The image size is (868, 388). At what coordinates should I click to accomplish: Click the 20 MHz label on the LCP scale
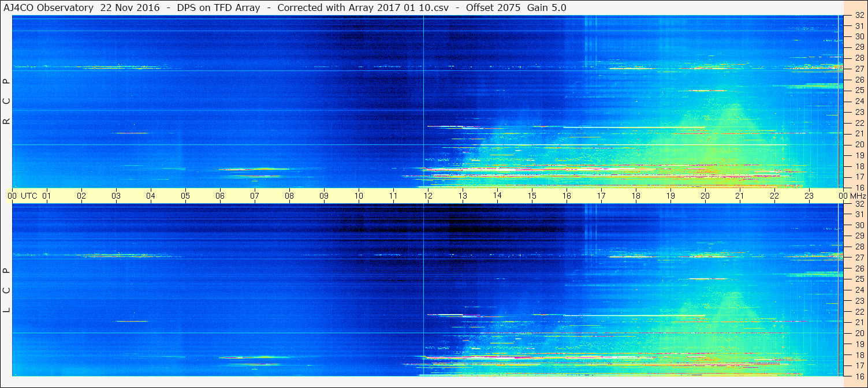coord(859,333)
